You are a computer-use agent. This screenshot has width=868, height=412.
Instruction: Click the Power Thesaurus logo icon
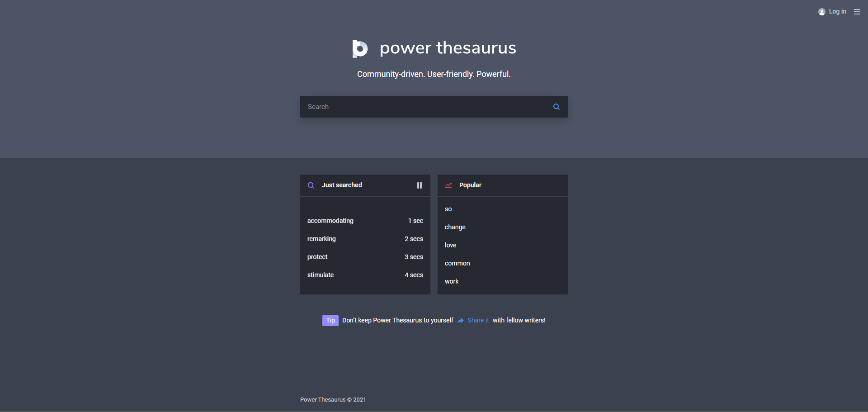pyautogui.click(x=360, y=48)
